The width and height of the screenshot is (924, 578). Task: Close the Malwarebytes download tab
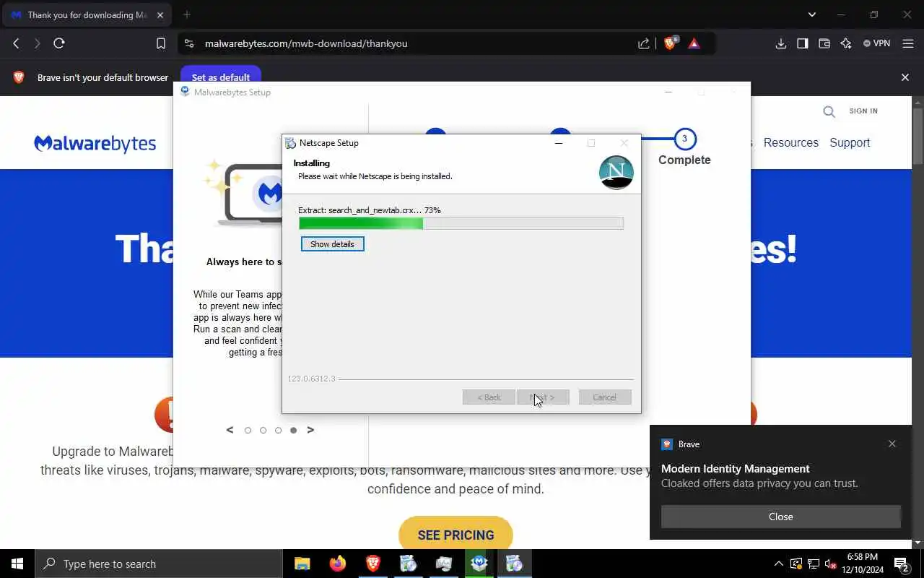click(x=160, y=14)
